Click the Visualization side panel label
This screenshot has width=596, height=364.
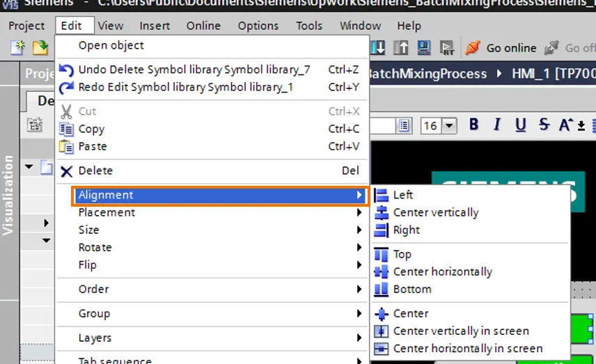(8, 196)
